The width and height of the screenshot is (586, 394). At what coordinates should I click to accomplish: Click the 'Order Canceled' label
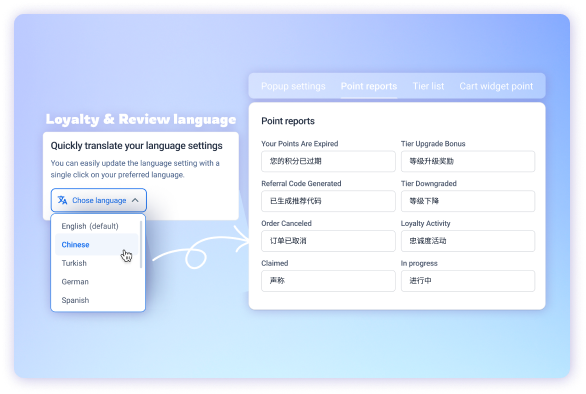click(286, 224)
